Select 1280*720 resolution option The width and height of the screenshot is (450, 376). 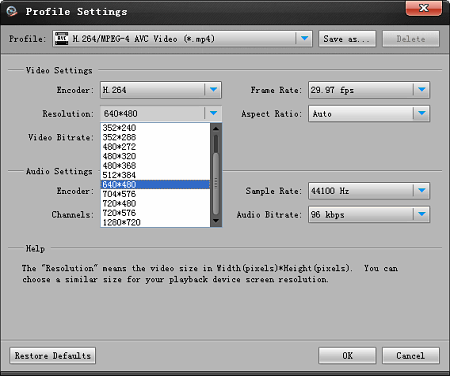(155, 222)
